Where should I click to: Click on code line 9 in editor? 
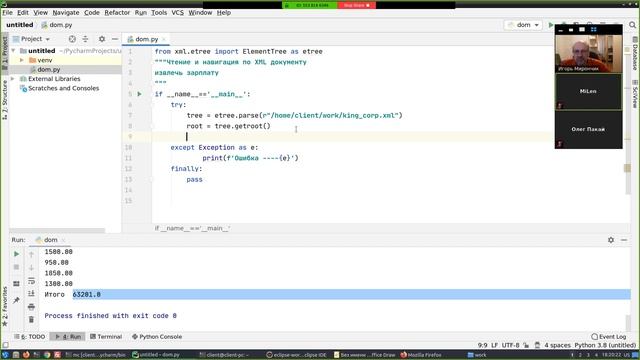click(353, 137)
